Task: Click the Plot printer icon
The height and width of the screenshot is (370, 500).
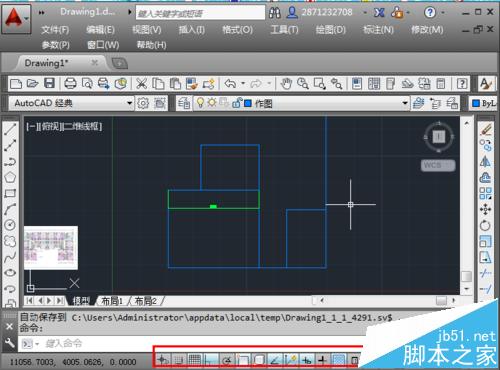Action: [x=70, y=83]
